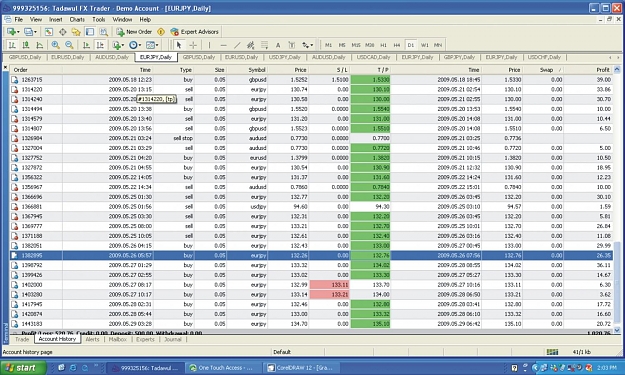The width and height of the screenshot is (625, 375).
Task: Select order row 1382995
Action: [x=311, y=255]
